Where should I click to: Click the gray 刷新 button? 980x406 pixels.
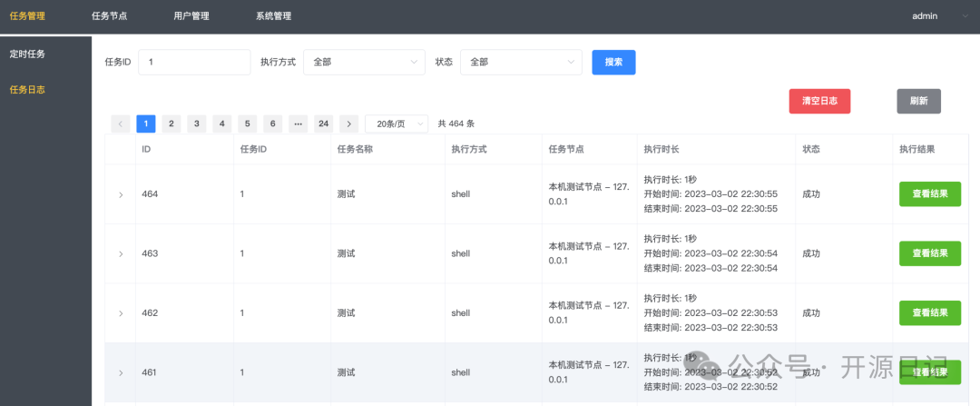tap(918, 101)
